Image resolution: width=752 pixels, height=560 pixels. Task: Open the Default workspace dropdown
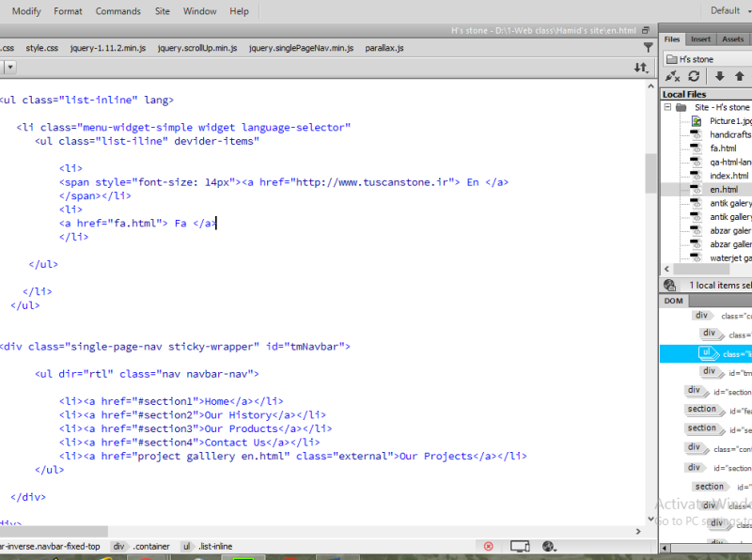(x=730, y=11)
